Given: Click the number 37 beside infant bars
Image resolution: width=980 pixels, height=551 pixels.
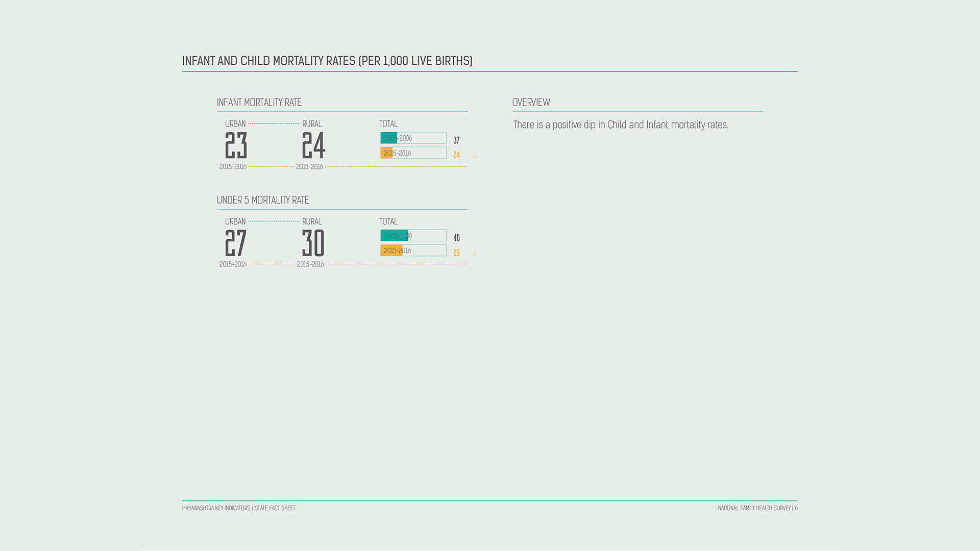Looking at the screenshot, I should [x=456, y=140].
